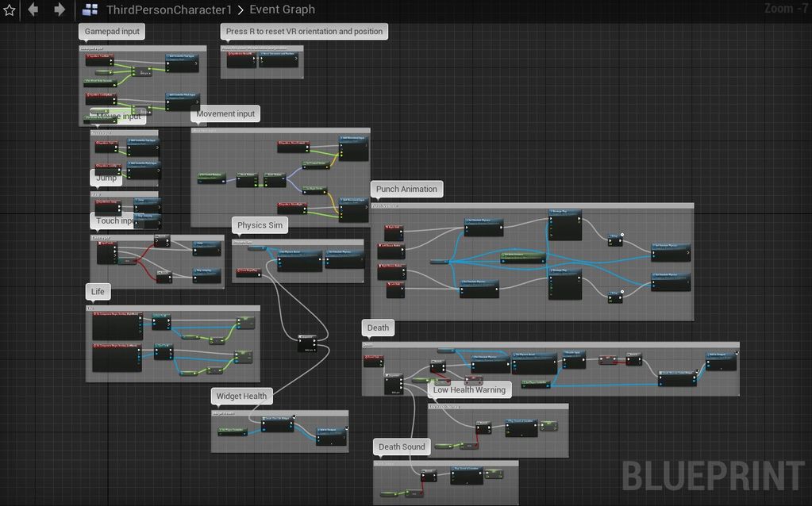The height and width of the screenshot is (506, 812).
Task: Select the Jump comment bubble
Action: tap(106, 178)
